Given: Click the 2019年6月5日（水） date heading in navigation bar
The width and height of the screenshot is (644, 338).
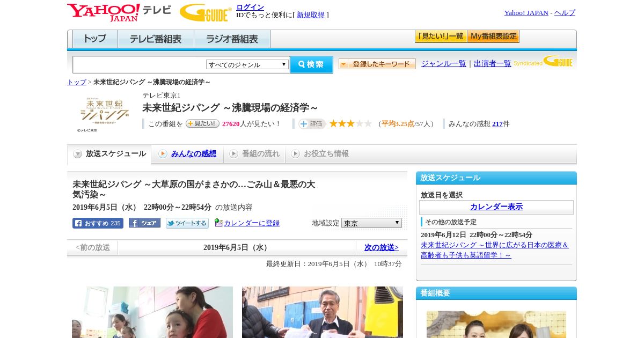Looking at the screenshot, I should pyautogui.click(x=237, y=248).
